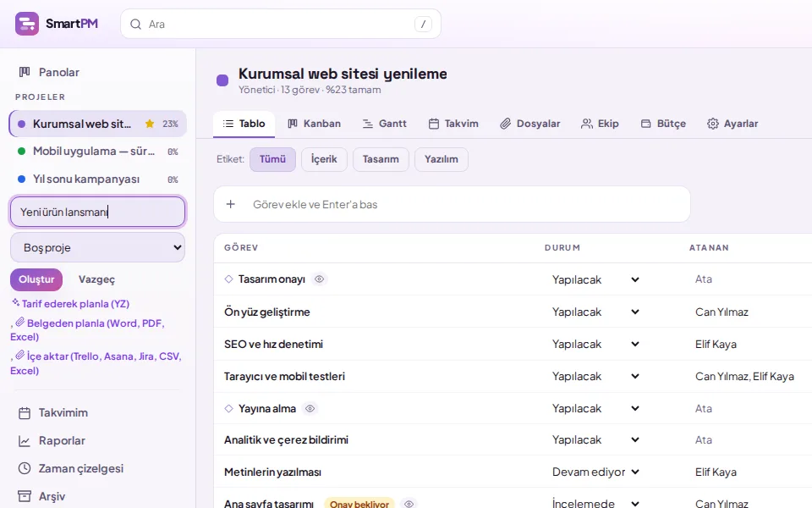This screenshot has width=812, height=508.
Task: Switch to the Gantt tab
Action: coord(385,124)
